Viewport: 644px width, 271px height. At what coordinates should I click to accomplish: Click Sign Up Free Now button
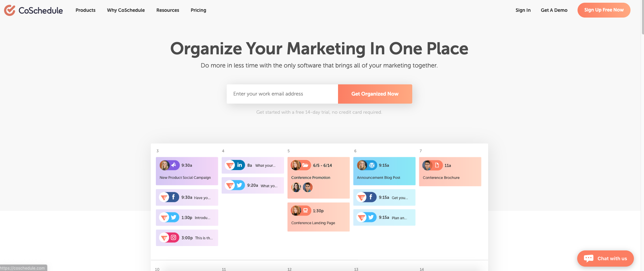tap(604, 10)
